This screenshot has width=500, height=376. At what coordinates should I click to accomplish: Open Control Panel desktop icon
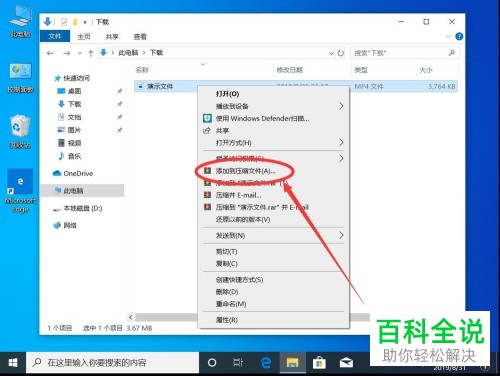click(20, 78)
